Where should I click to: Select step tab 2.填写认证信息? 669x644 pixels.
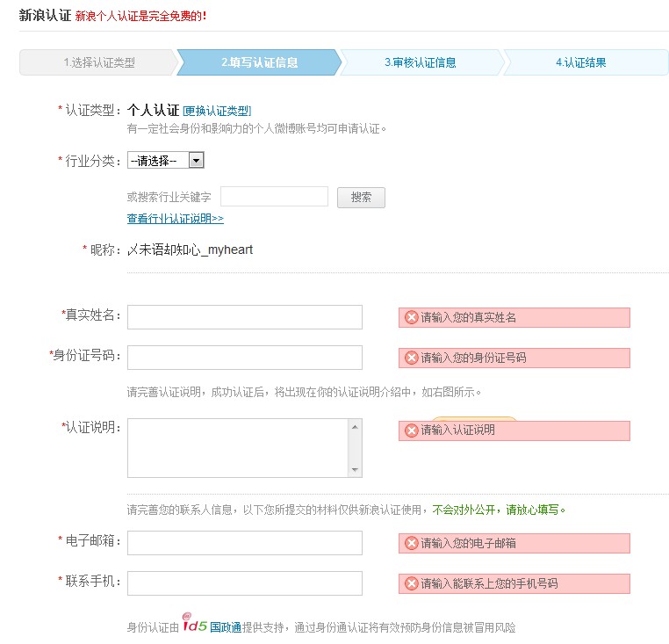[259, 62]
